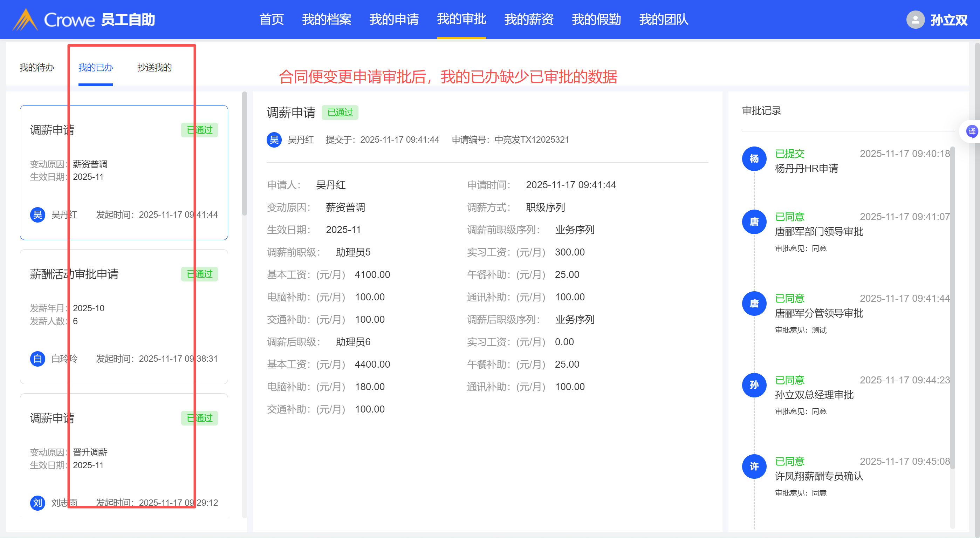Click 杨 avatar in approval record
This screenshot has height=538, width=980.
coord(754,159)
